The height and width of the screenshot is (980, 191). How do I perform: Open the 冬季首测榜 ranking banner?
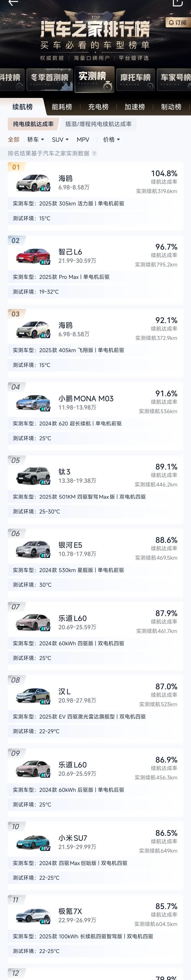click(x=50, y=79)
